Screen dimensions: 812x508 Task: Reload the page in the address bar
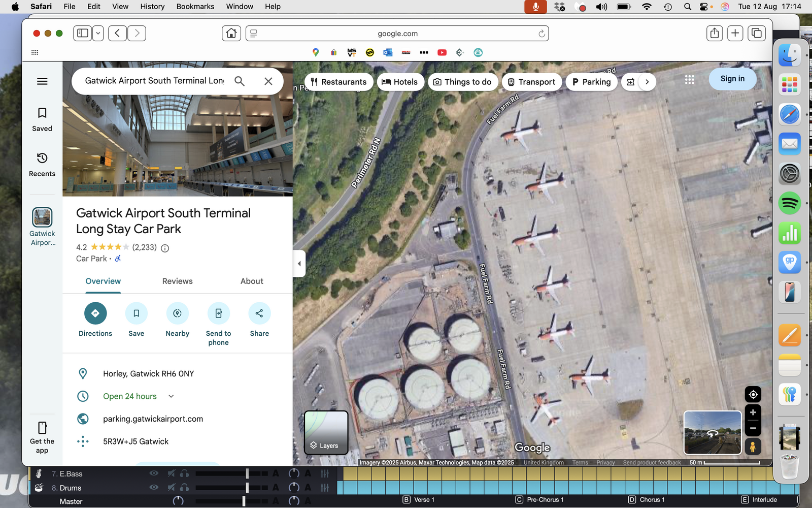point(542,34)
